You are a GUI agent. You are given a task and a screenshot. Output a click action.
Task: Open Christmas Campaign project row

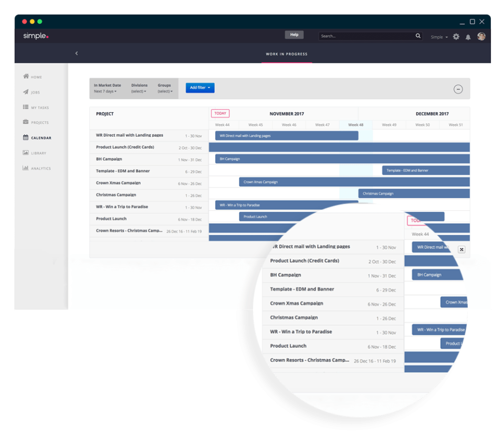tap(149, 195)
